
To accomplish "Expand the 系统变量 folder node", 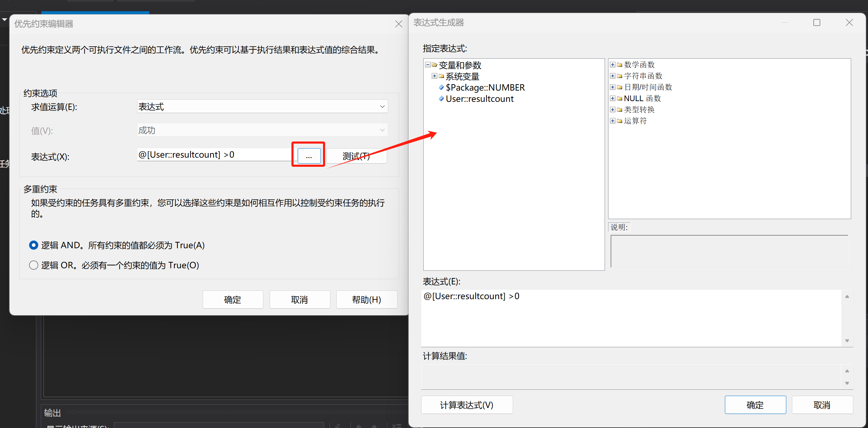I will coord(434,76).
